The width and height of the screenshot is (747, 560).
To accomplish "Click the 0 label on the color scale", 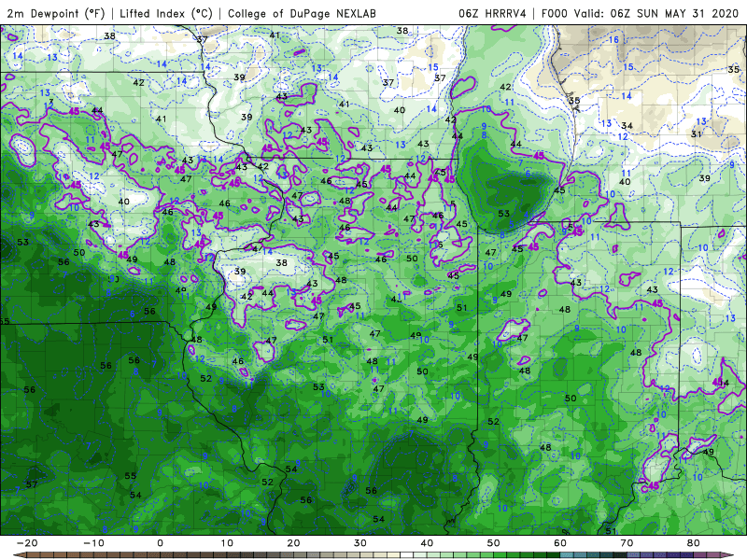I will (160, 543).
